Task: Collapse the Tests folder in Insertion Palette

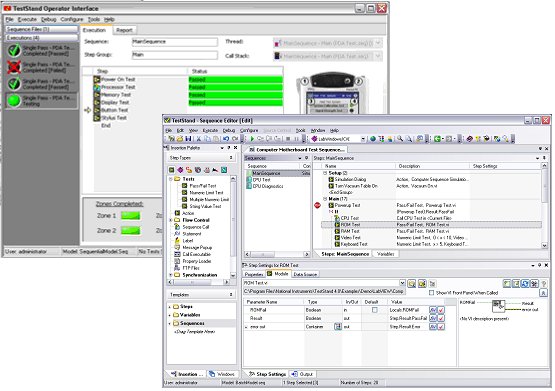Action: pyautogui.click(x=171, y=179)
